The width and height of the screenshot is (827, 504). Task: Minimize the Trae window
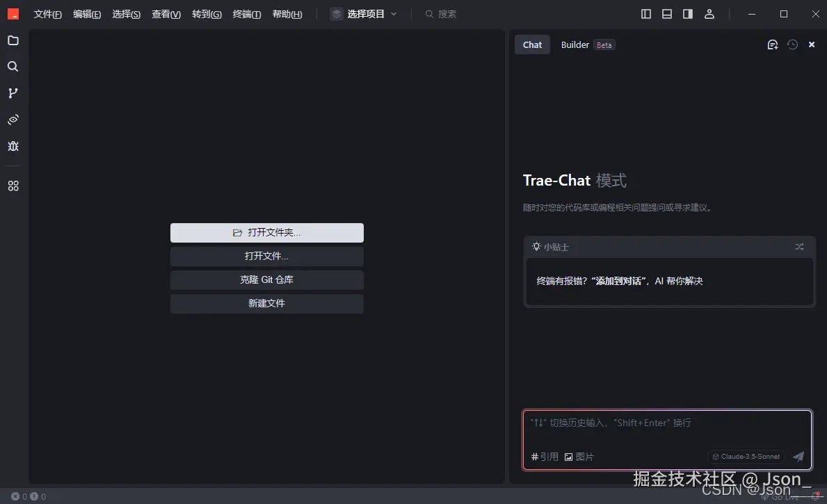click(x=752, y=14)
